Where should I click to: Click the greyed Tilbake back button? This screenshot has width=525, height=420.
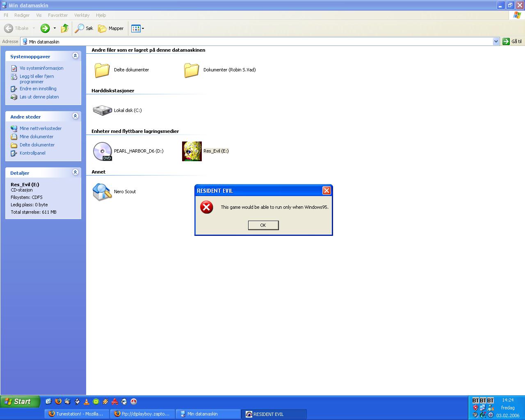pos(16,28)
